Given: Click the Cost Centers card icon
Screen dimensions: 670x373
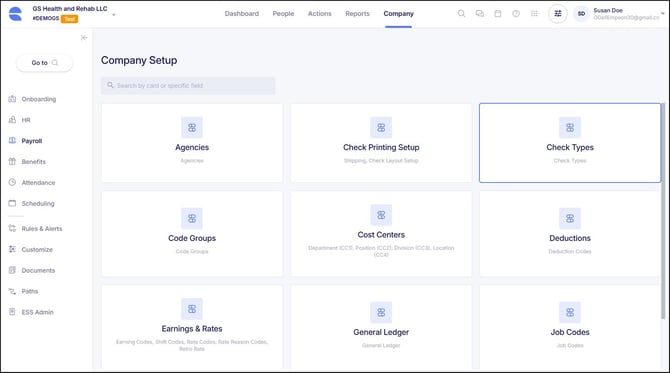Looking at the screenshot, I should [x=381, y=215].
